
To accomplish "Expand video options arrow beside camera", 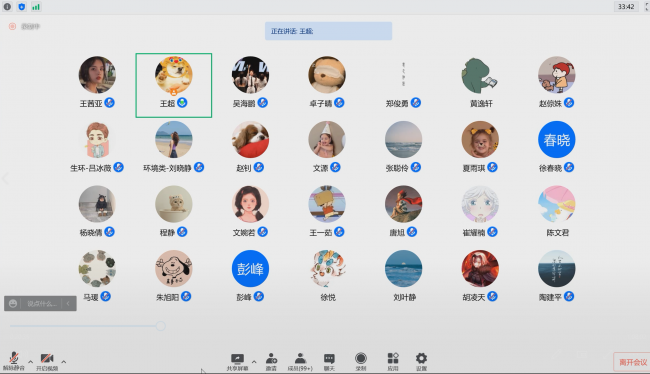I will (63, 362).
